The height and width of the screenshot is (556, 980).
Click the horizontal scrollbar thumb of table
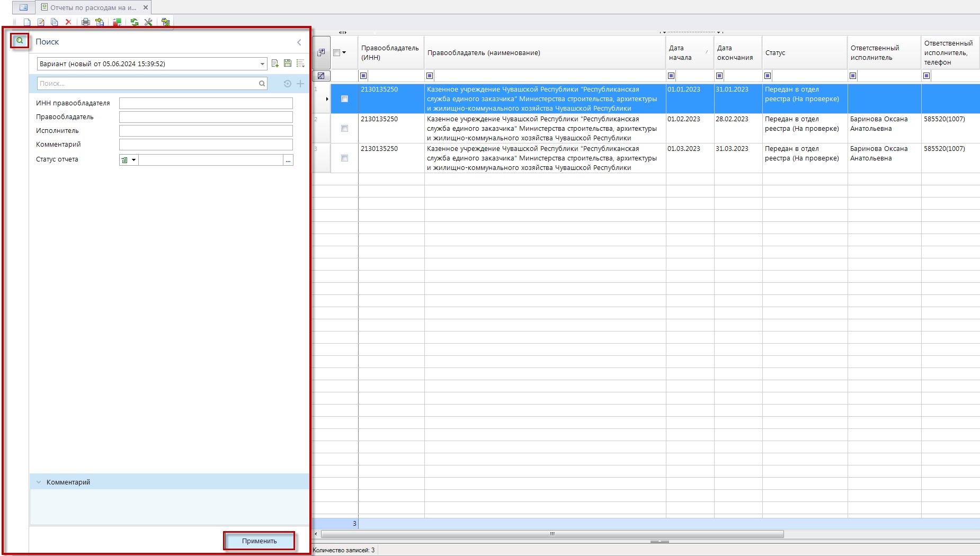point(552,534)
